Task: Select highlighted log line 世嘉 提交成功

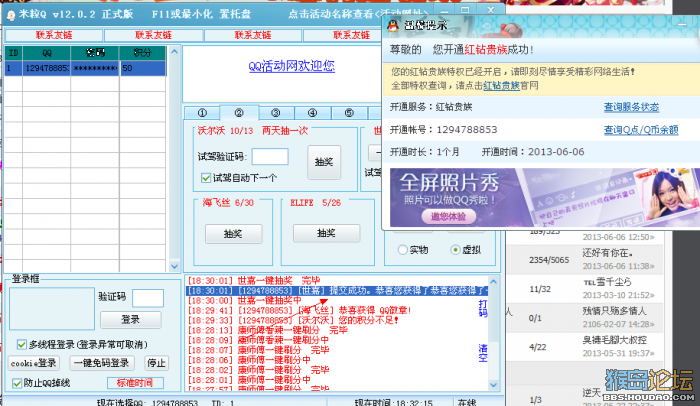Action: [x=337, y=291]
